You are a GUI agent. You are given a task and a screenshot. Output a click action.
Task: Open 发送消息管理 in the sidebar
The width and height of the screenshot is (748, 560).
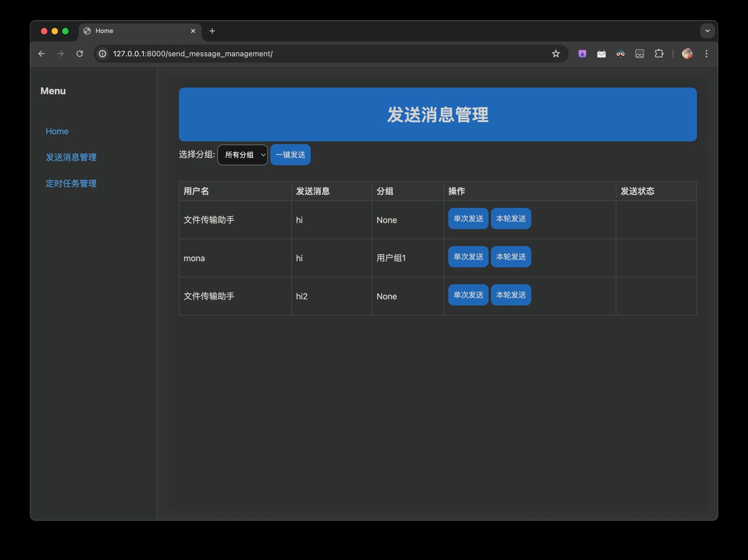click(71, 157)
